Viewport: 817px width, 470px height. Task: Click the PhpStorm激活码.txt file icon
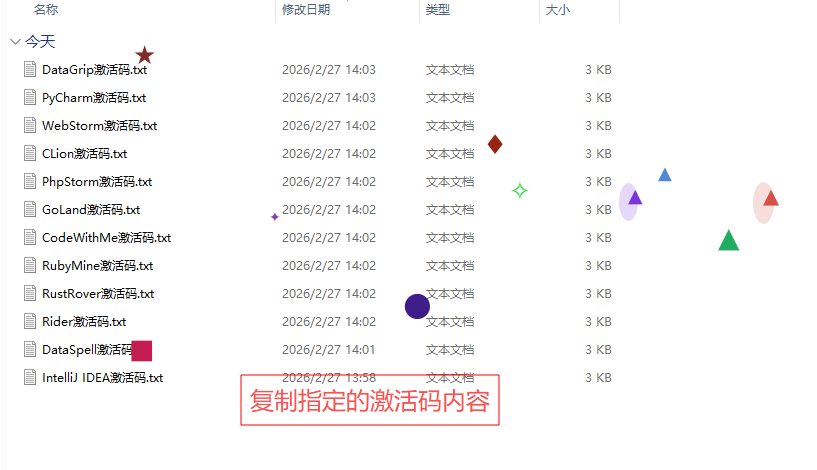pyautogui.click(x=30, y=181)
